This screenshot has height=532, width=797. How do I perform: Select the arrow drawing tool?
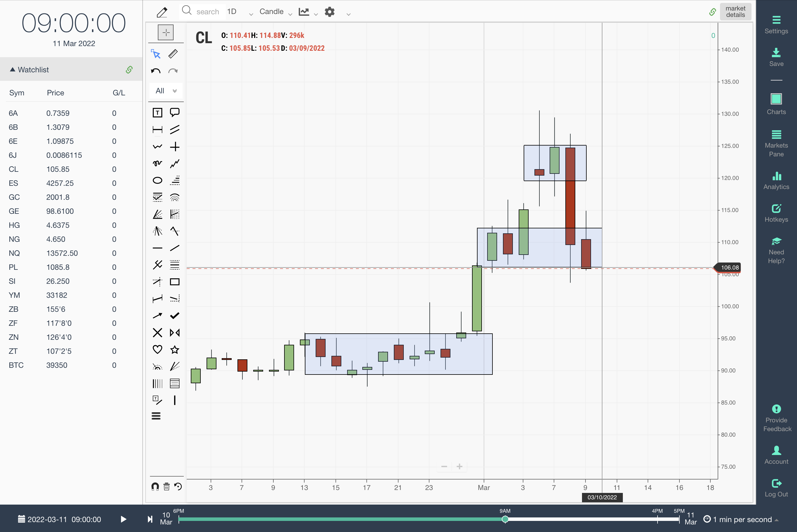click(158, 316)
